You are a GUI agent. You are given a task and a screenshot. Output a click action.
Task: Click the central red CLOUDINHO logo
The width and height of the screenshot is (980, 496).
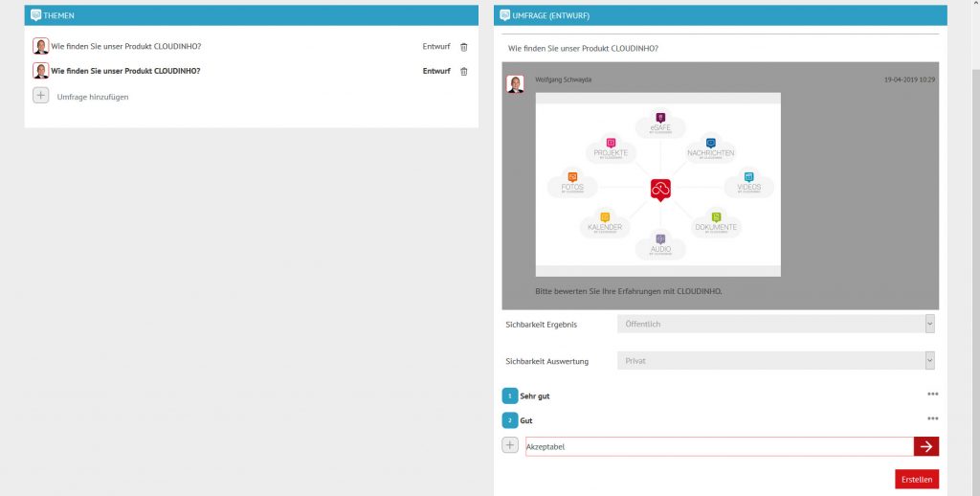(660, 190)
